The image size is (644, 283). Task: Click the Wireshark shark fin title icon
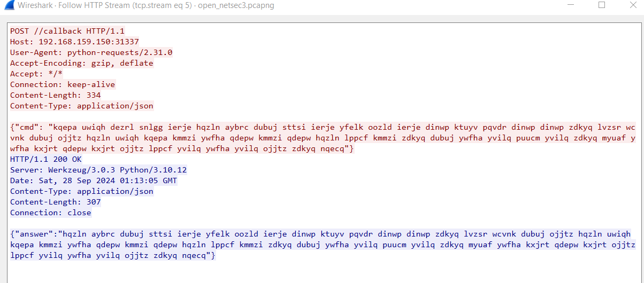pos(10,6)
